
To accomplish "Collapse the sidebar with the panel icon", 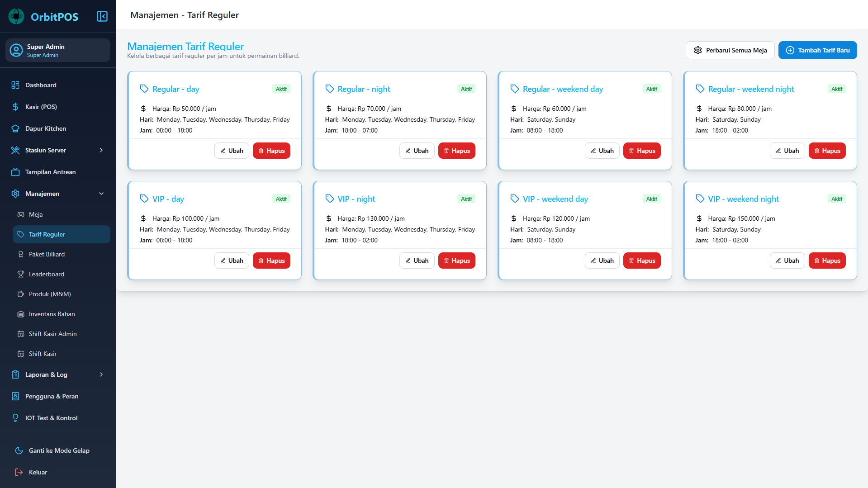I will pyautogui.click(x=102, y=17).
